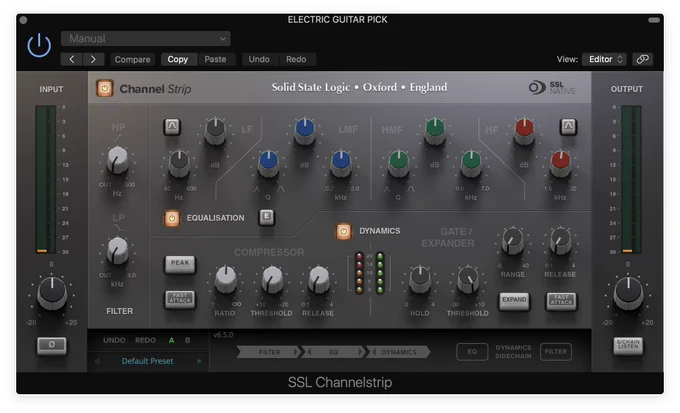Click the blue LMF kHz frequency knob
Viewport: 680px width, 413px height.
[341, 163]
